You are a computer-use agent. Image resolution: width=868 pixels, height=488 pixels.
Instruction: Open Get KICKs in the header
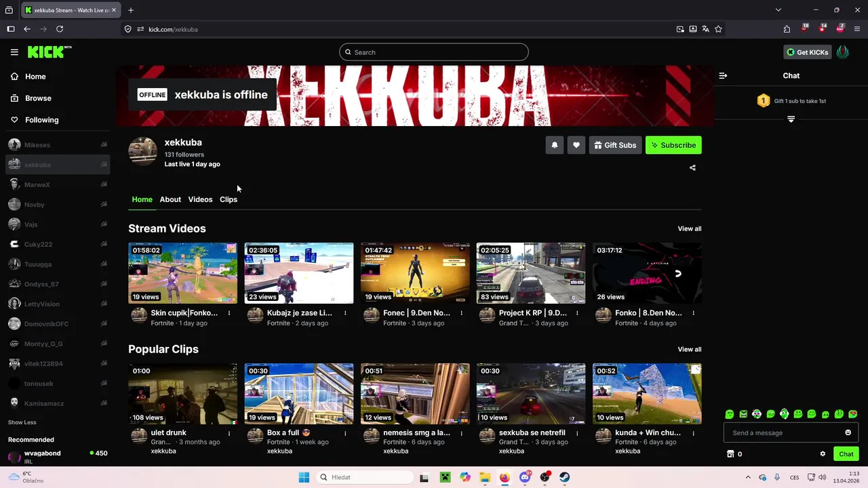(x=807, y=52)
